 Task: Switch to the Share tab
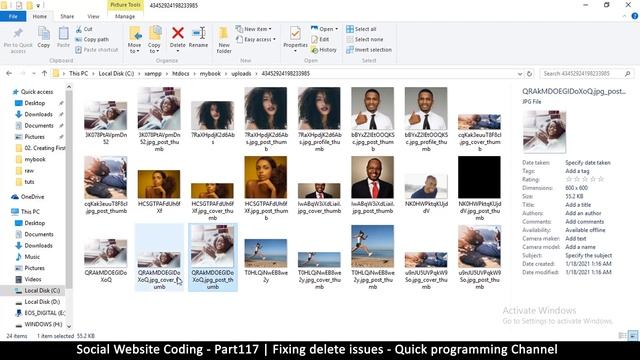67,16
